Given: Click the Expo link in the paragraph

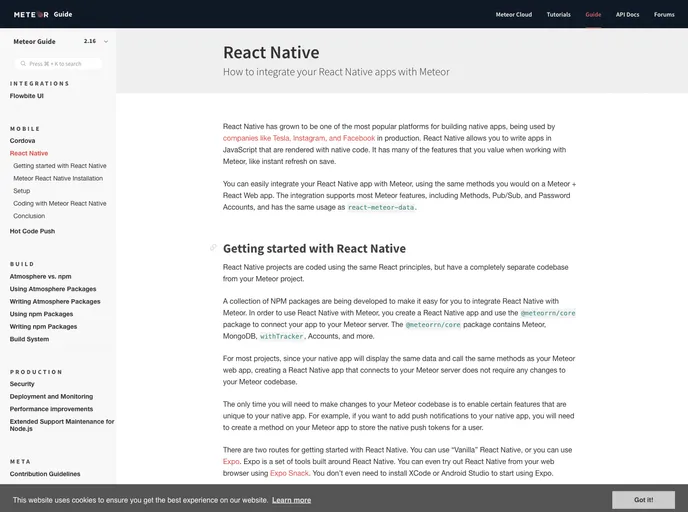Looking at the screenshot, I should (231, 462).
